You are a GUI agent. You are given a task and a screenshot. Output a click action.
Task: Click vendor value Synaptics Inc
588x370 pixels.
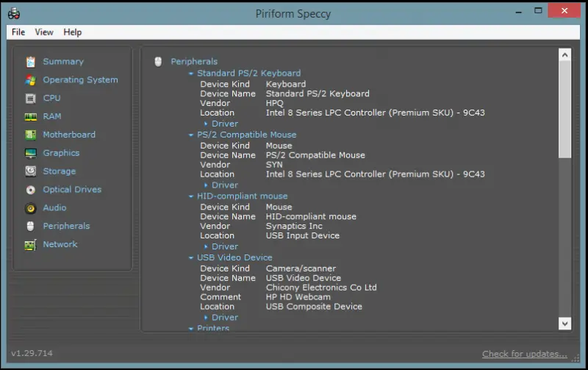click(x=294, y=226)
